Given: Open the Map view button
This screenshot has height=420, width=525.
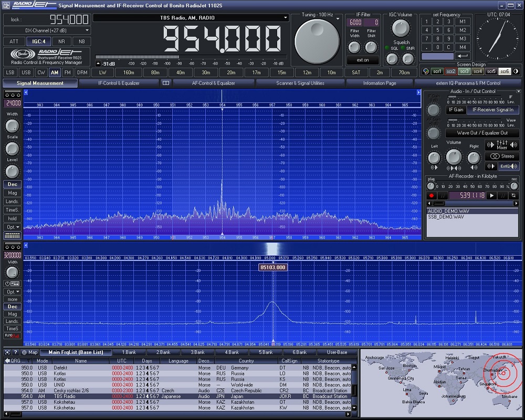Looking at the screenshot, I should coord(29,352).
